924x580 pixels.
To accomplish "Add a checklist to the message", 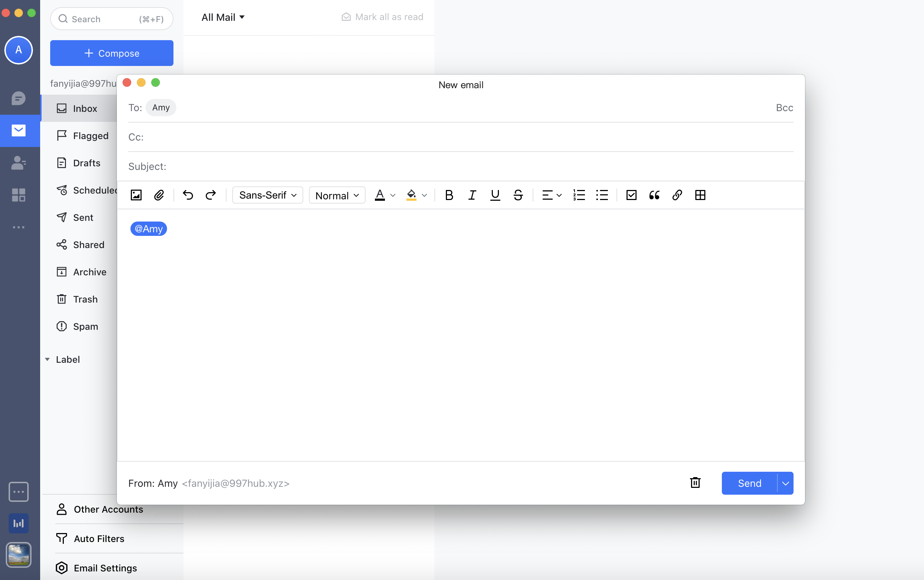I will coord(631,195).
